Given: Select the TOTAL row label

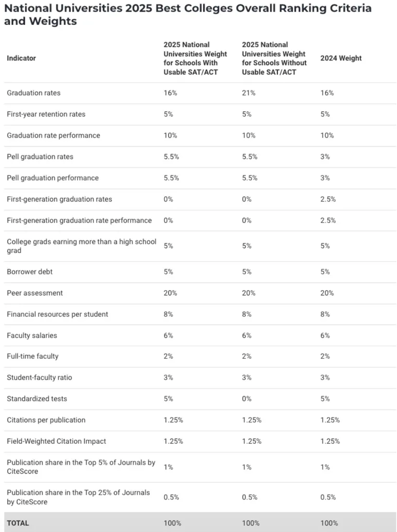Looking at the screenshot, I should click(x=18, y=523).
